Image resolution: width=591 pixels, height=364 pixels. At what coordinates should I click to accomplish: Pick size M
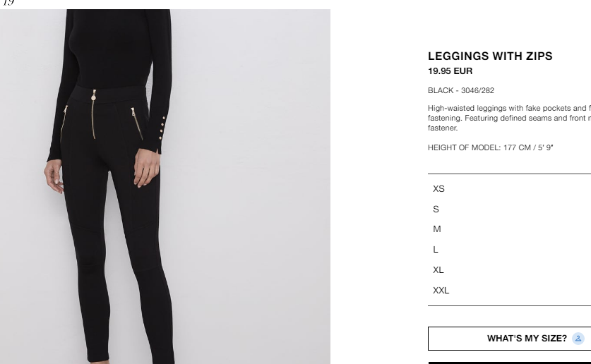509,229
